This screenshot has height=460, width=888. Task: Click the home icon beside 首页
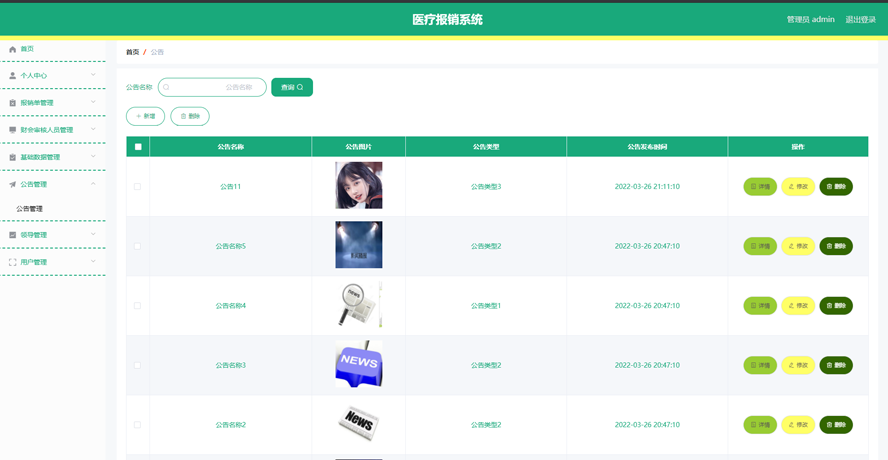[12, 49]
